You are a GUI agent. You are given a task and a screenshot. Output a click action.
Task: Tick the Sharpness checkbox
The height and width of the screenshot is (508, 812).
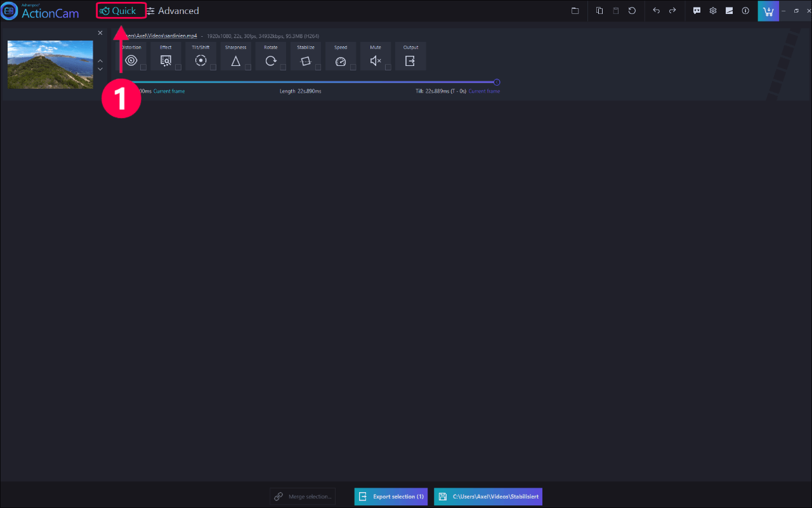(248, 67)
